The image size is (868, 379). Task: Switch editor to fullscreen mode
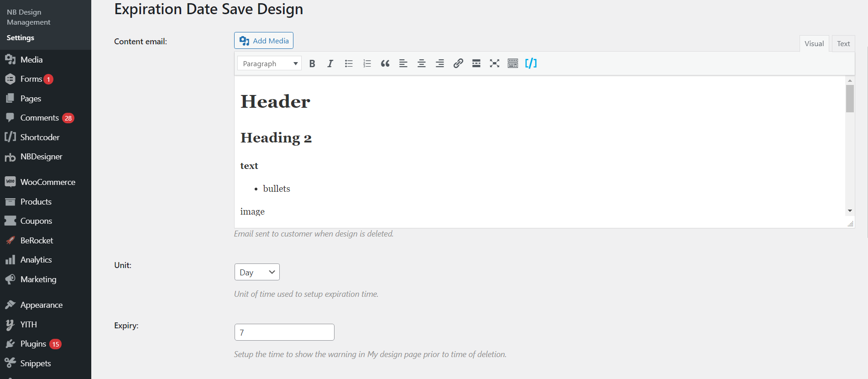tap(495, 63)
